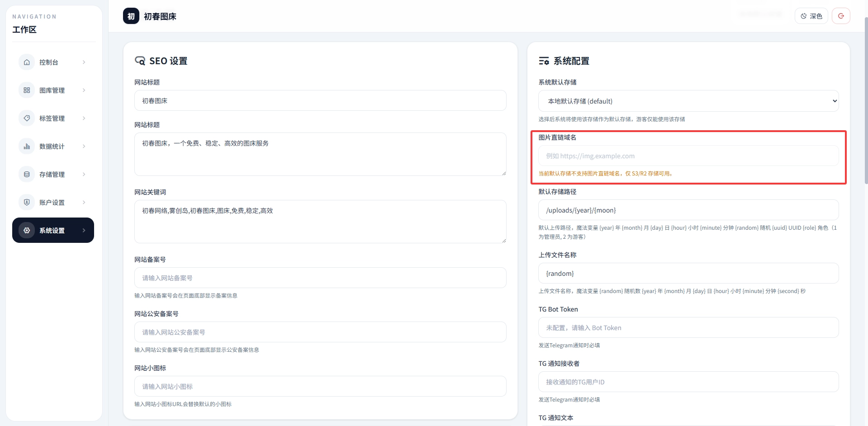868x426 pixels.
Task: Select the 系统设置 menu item
Action: (53, 230)
